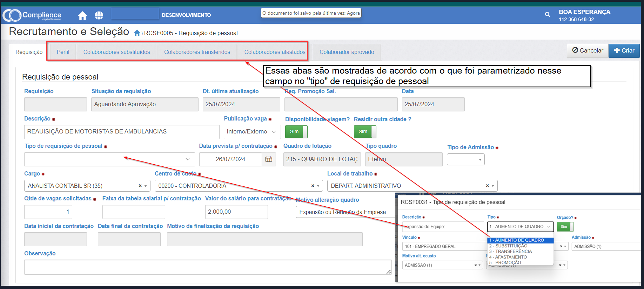Select 2 - SUBSTITUIÇÃO option
644x289 pixels.
coord(521,246)
